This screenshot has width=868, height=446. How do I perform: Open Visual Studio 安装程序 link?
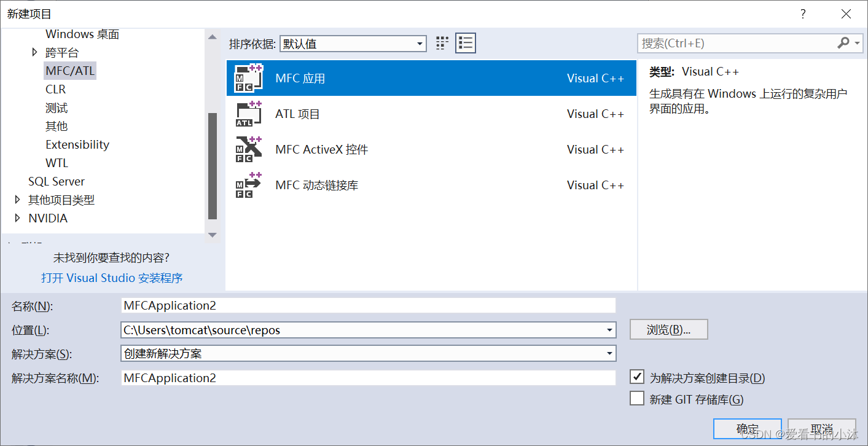coord(112,278)
